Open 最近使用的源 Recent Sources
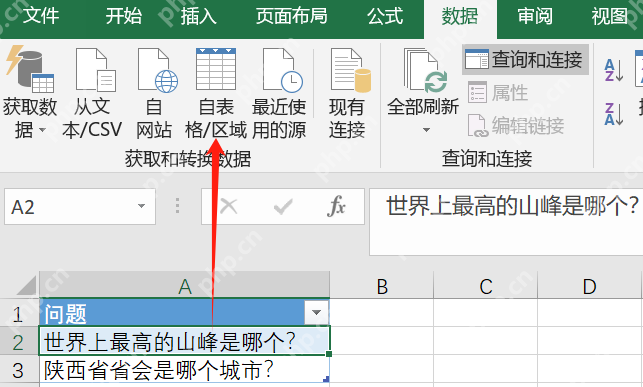 [279, 93]
